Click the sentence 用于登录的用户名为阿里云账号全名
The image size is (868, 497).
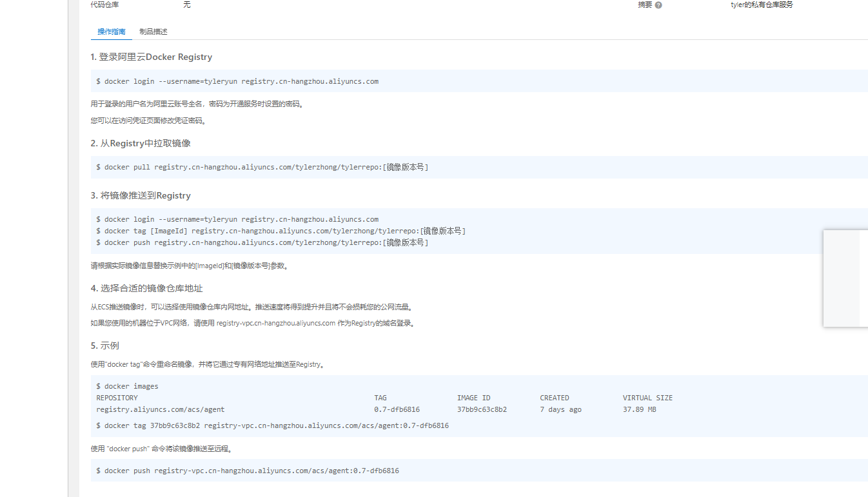tap(197, 104)
